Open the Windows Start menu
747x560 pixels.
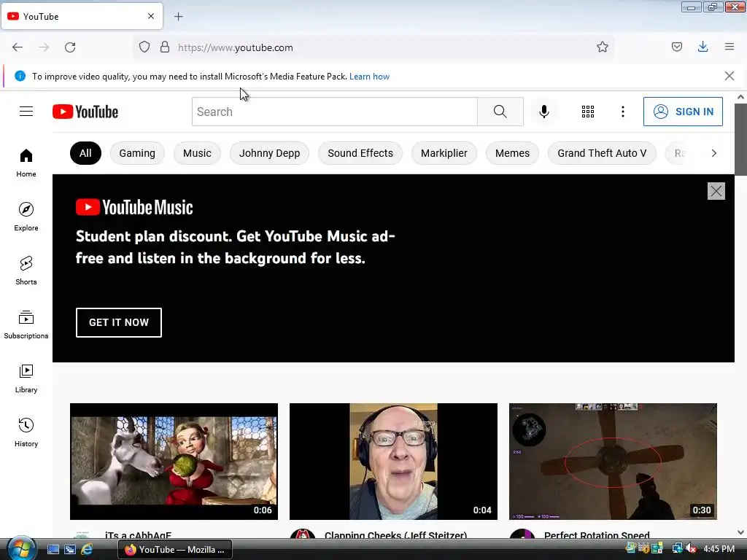(21, 549)
